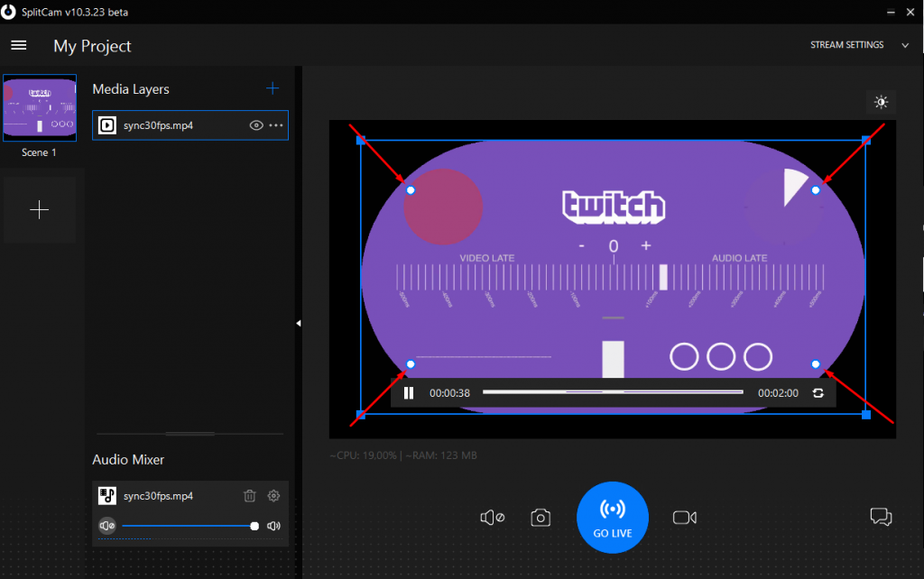Click the video file icon of the sync30fps.mp4 layer
The image size is (924, 579).
pos(107,125)
